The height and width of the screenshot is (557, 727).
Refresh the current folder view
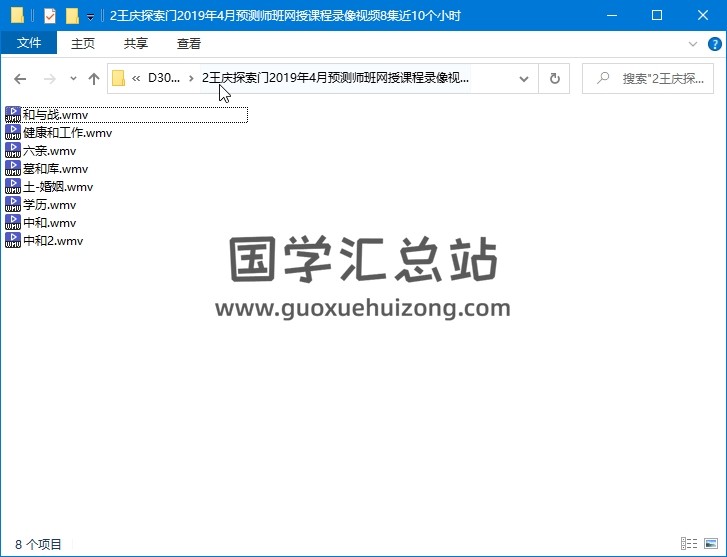point(555,79)
